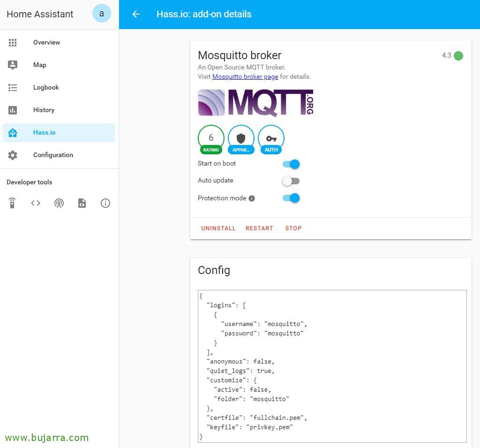Open Events developer tool broadcast icon

click(x=59, y=203)
